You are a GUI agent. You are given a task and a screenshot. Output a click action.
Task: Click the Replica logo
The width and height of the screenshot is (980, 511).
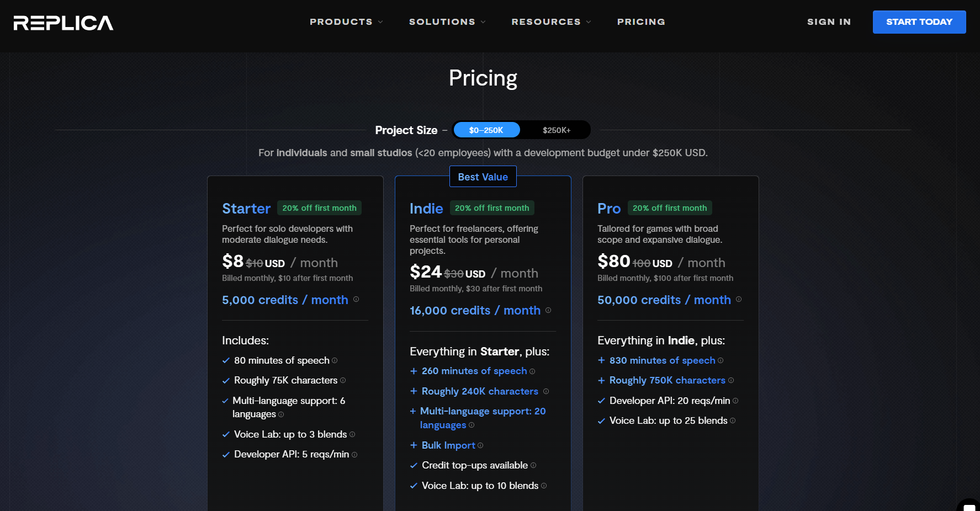point(63,23)
